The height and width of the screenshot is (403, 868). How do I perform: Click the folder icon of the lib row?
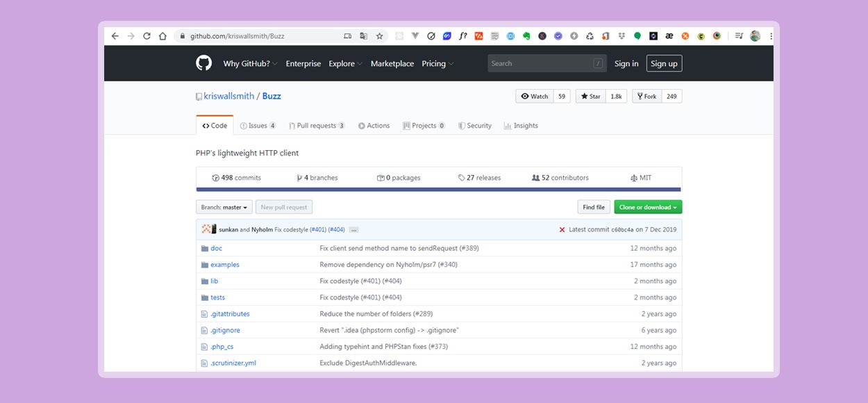(205, 281)
